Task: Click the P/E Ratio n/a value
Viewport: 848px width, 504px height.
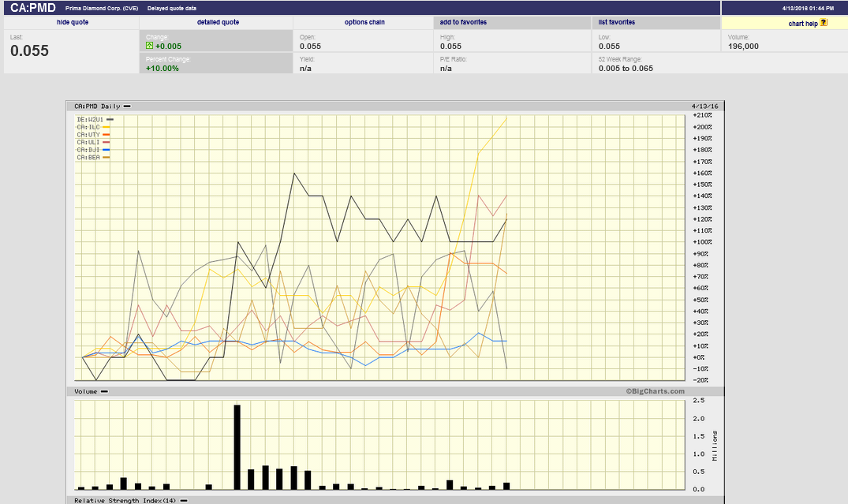Action: point(446,69)
